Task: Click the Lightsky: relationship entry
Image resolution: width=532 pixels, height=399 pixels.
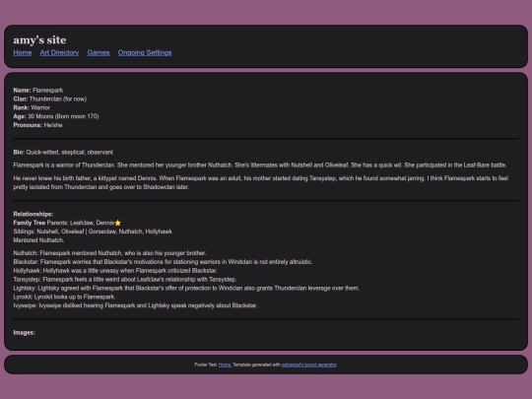Action: click(x=186, y=289)
